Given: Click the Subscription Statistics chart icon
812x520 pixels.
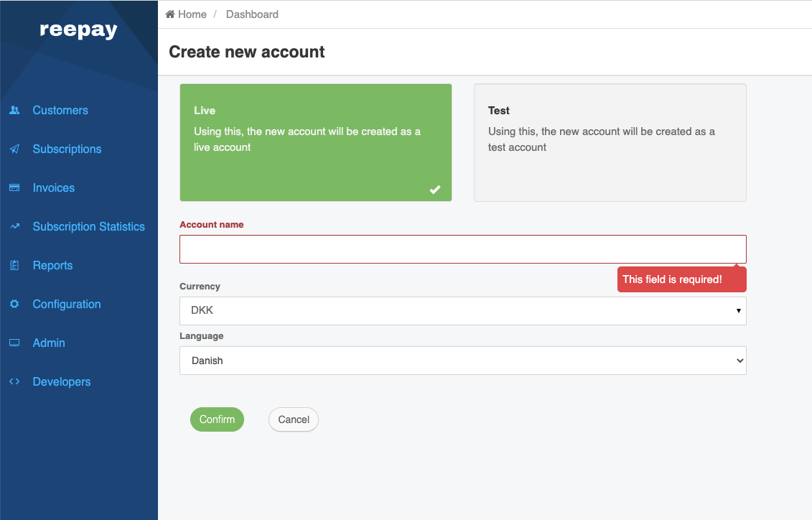Looking at the screenshot, I should coord(14,226).
